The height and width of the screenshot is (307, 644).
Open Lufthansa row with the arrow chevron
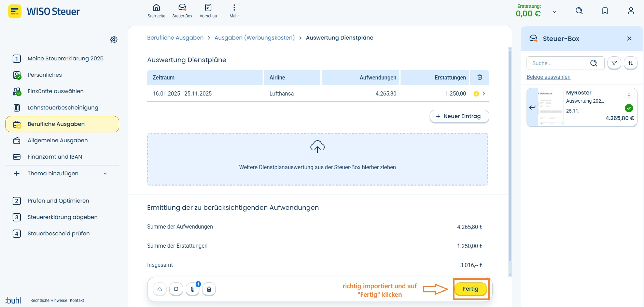(x=484, y=94)
